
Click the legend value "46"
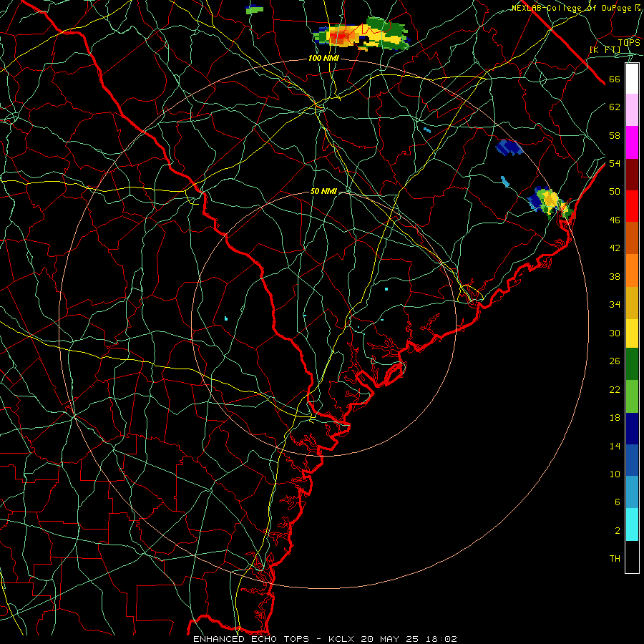click(615, 220)
